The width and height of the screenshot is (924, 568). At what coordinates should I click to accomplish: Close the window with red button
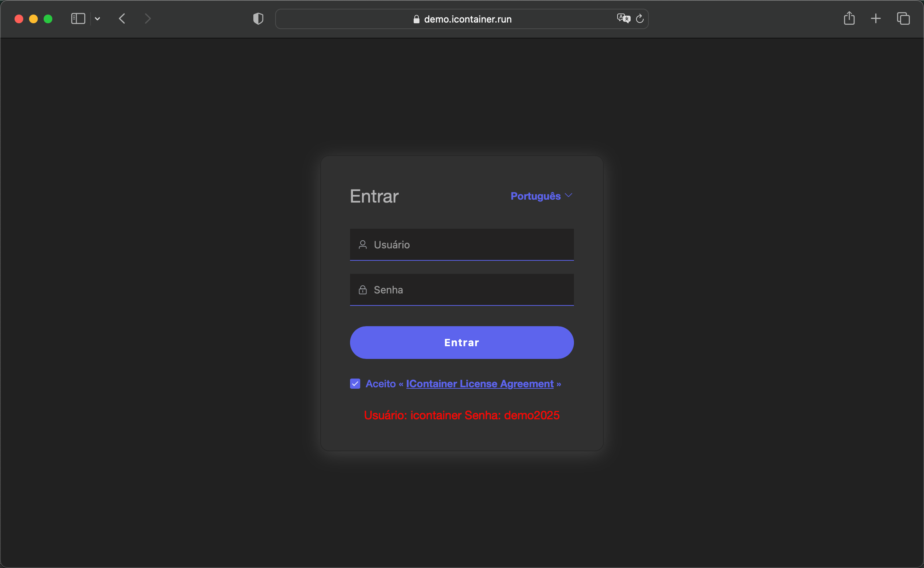(19, 19)
